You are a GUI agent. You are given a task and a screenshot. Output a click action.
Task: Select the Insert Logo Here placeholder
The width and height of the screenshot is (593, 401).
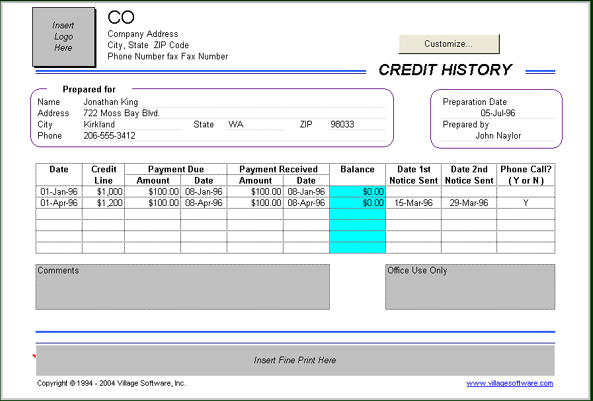tap(63, 37)
